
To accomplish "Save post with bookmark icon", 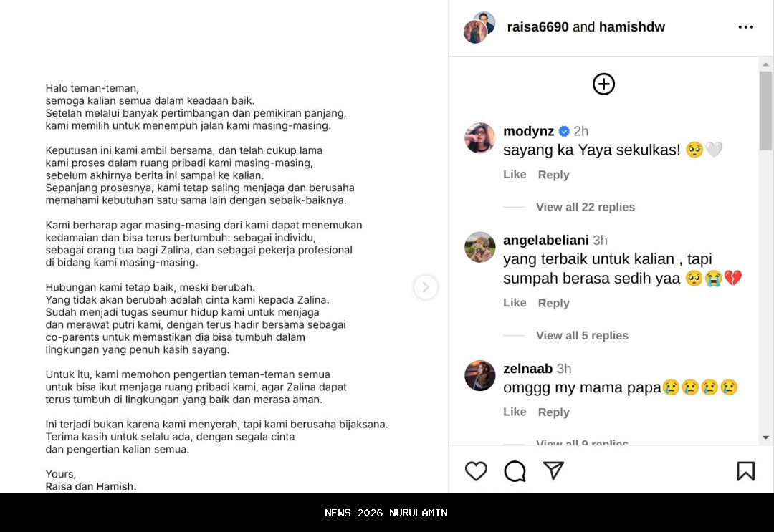I will click(x=745, y=471).
